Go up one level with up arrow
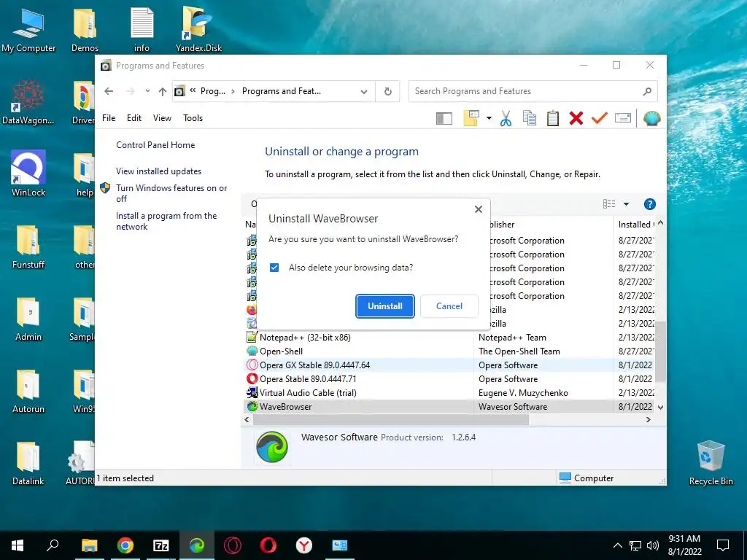Screen dimensions: 747x560 (x=163, y=91)
